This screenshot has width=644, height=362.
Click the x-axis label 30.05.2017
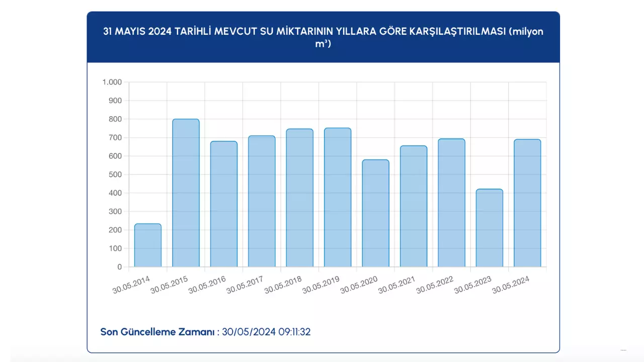[246, 284]
